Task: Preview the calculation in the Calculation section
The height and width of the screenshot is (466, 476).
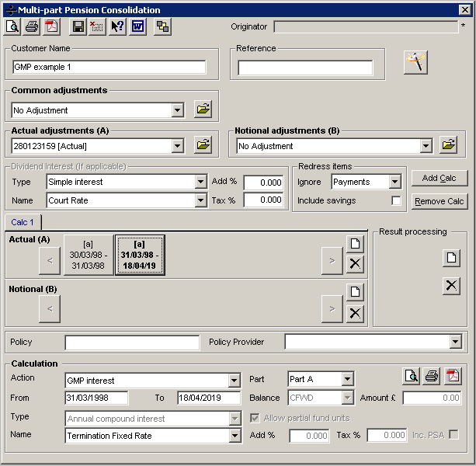Action: point(412,377)
